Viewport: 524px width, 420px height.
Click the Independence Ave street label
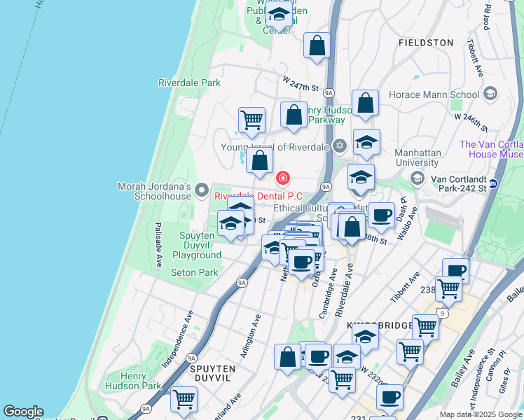tap(178, 339)
